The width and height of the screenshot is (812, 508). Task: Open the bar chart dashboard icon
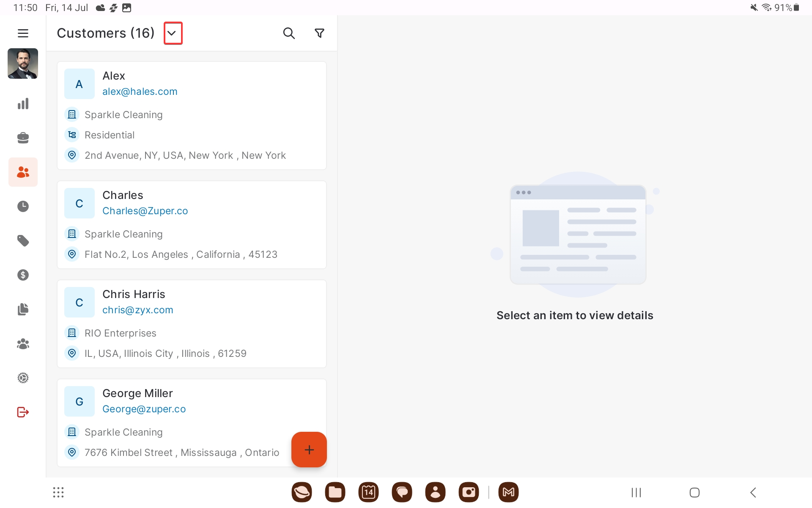tap(23, 104)
